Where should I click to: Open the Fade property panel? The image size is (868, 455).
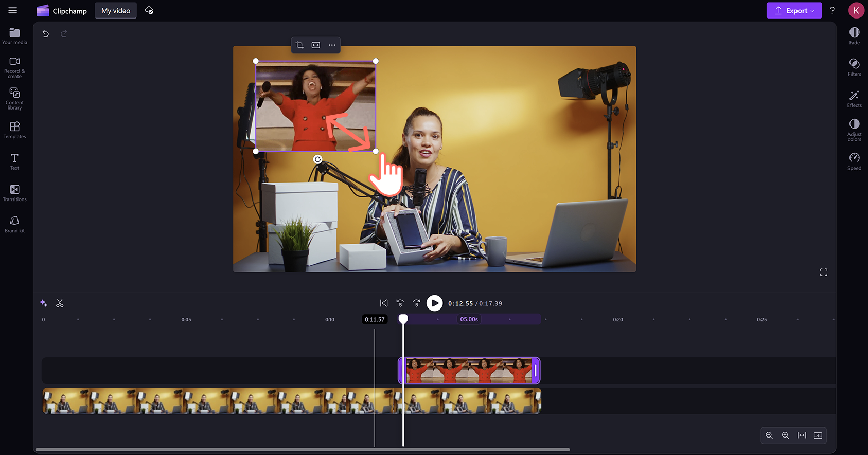click(854, 36)
